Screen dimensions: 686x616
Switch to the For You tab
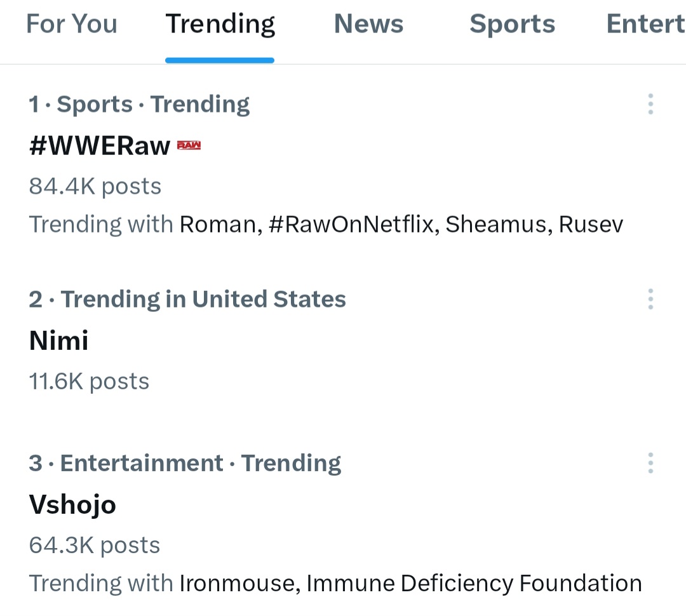(x=72, y=23)
